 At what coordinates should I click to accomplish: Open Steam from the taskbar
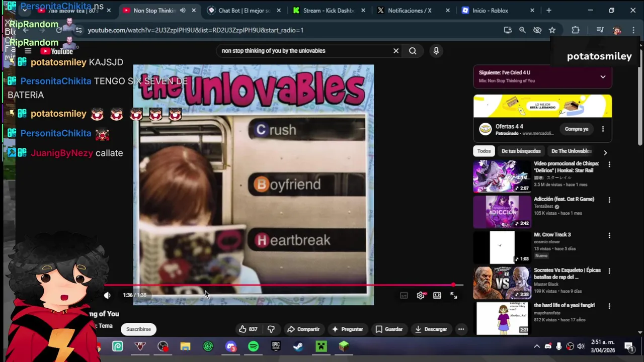point(298,346)
